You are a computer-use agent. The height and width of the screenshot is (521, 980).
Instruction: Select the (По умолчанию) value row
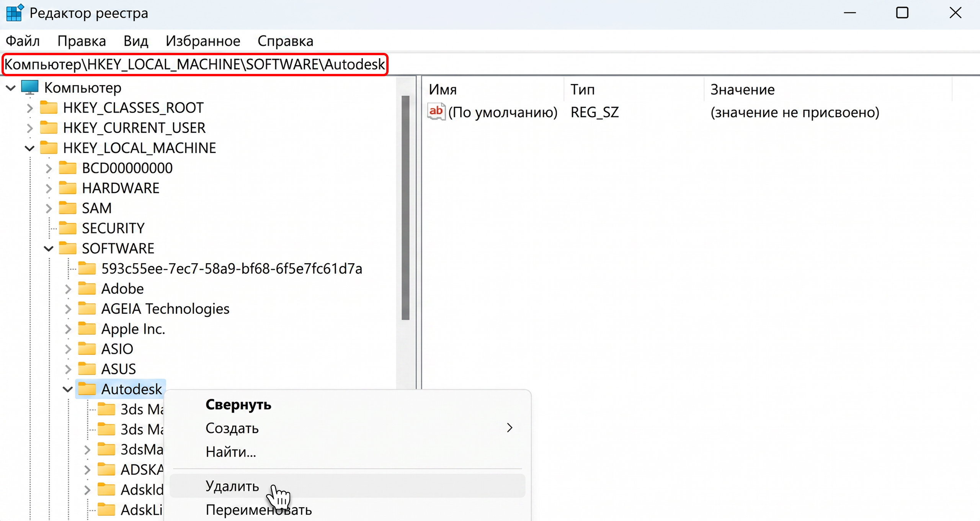[502, 112]
